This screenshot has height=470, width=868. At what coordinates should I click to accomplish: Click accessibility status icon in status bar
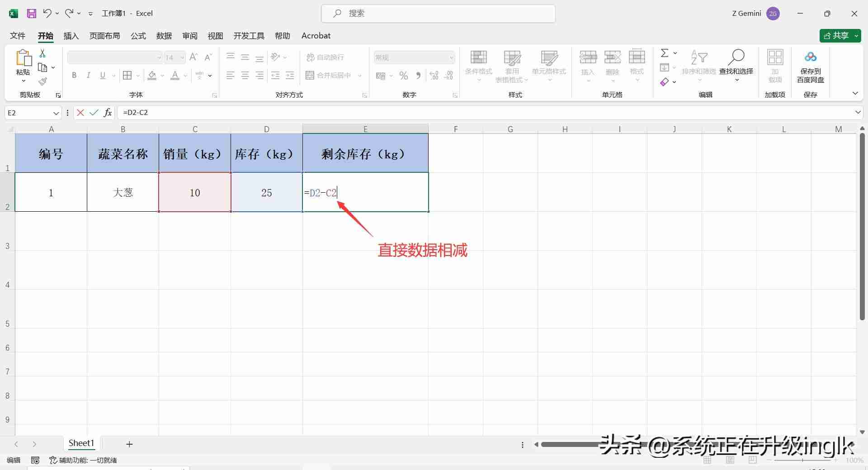tap(53, 460)
